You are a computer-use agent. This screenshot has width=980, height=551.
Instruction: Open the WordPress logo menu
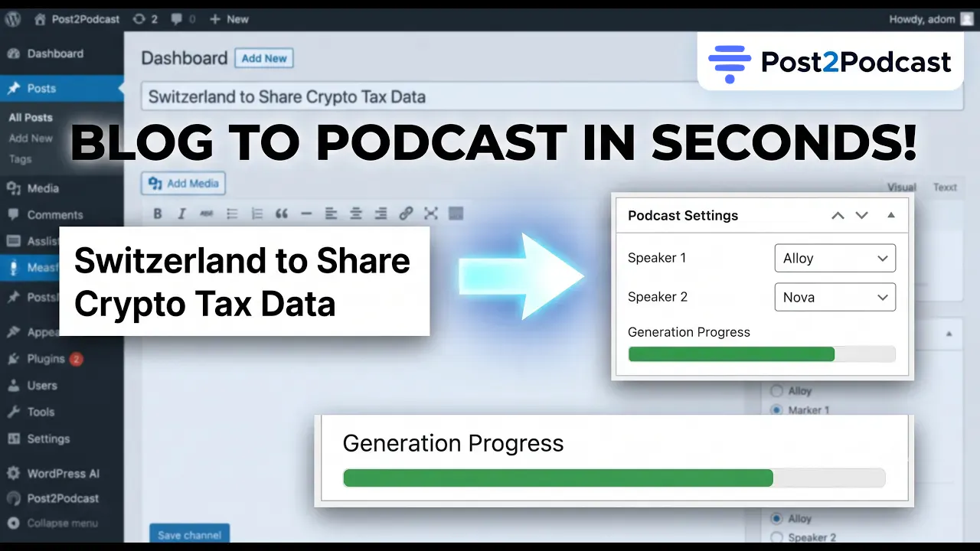(x=14, y=19)
